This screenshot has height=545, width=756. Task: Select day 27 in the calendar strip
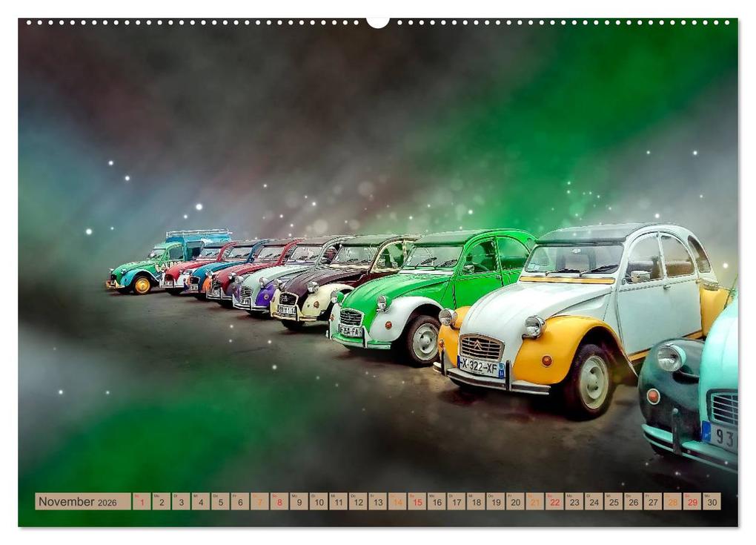point(653,501)
